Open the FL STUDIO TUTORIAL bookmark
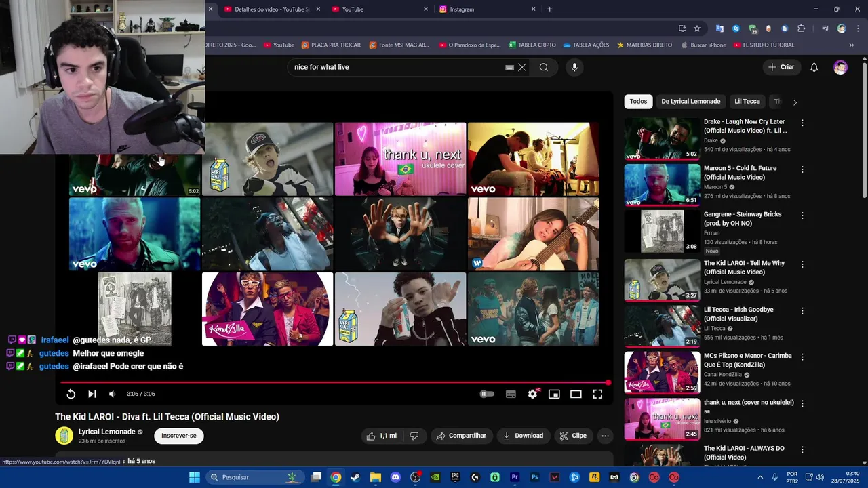 pyautogui.click(x=764, y=45)
